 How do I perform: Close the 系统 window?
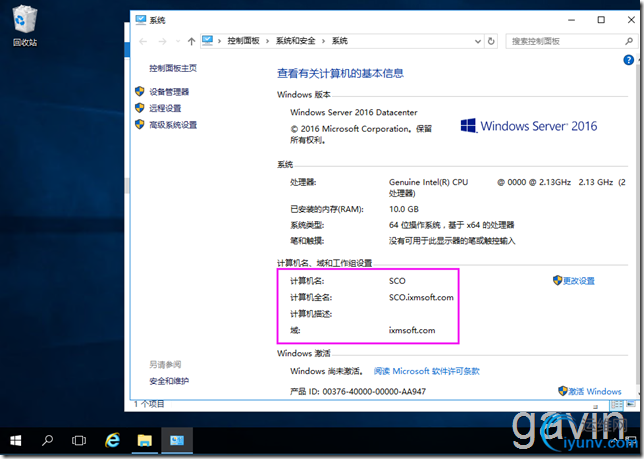(631, 20)
